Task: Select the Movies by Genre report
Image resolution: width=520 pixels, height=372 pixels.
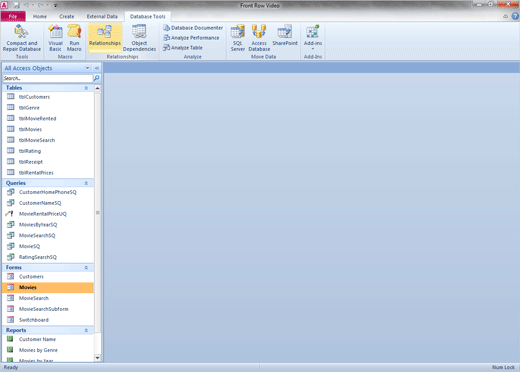Action: (x=48, y=350)
